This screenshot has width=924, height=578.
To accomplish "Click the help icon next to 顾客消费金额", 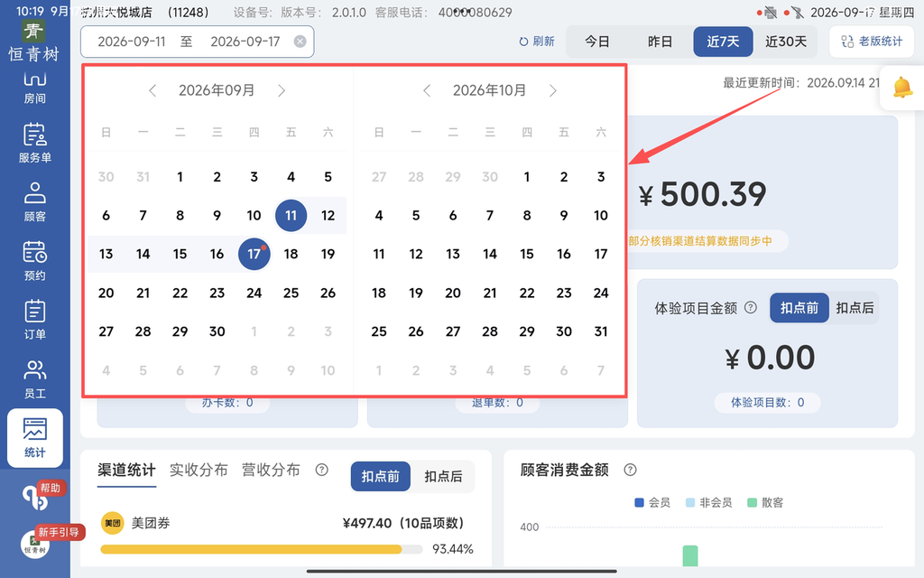I will (x=630, y=470).
